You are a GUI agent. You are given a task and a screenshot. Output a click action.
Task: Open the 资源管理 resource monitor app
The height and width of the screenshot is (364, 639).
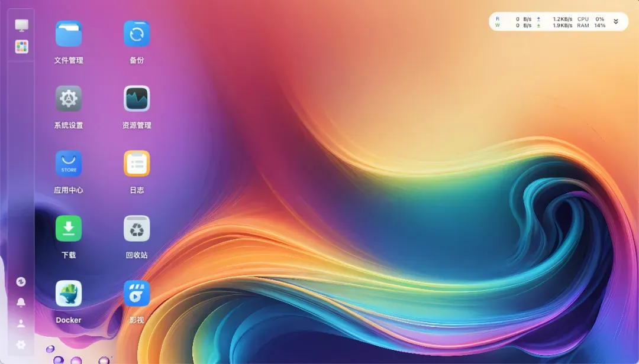(137, 99)
